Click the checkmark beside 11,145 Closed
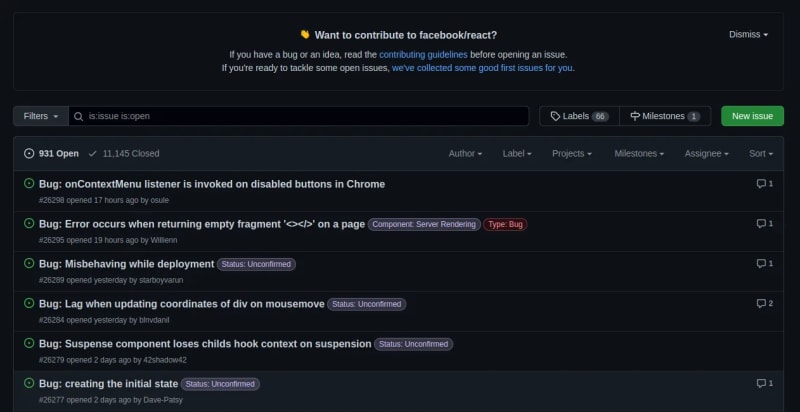This screenshot has width=800, height=412. click(92, 153)
